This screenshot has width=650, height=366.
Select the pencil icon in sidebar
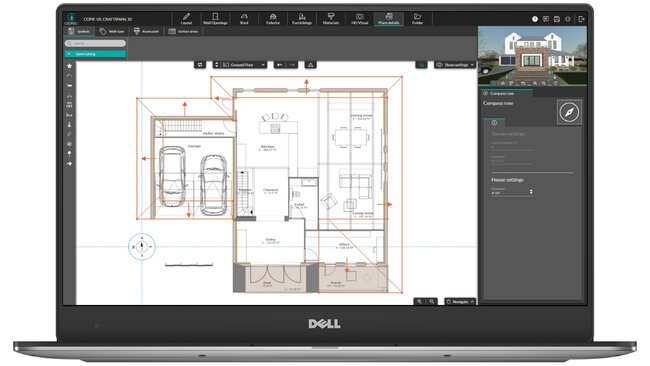(69, 134)
